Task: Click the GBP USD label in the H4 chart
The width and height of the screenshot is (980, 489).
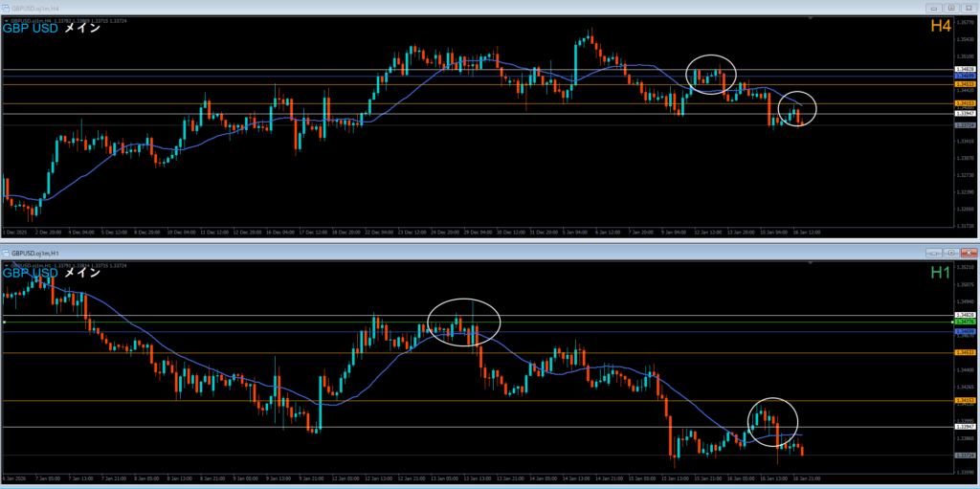Action: 32,28
